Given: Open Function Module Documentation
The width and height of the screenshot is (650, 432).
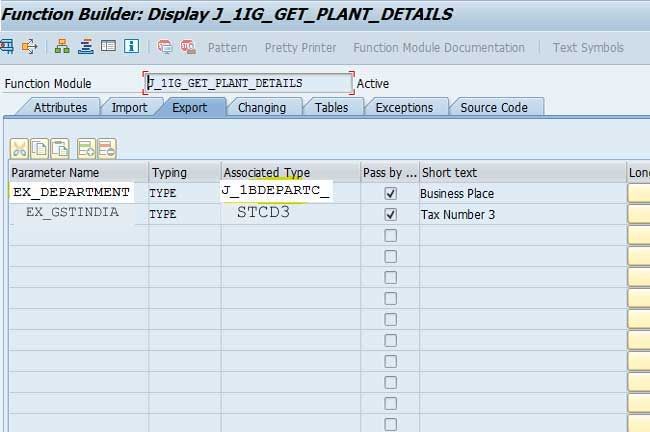Looking at the screenshot, I should pyautogui.click(x=438, y=47).
